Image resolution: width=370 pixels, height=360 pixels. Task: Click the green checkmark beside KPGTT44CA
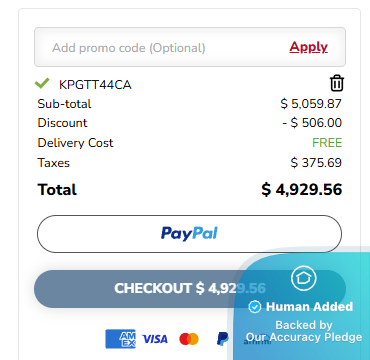tap(42, 83)
